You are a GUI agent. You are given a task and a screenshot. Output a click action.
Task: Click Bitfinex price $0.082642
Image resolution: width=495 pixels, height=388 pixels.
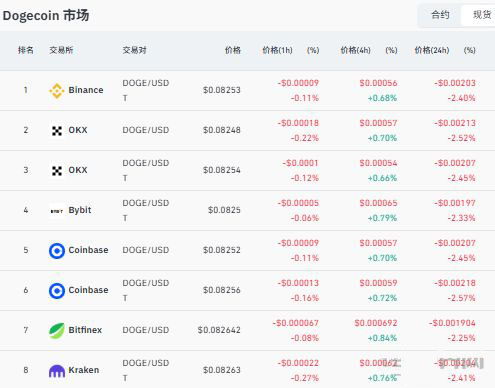(x=219, y=330)
